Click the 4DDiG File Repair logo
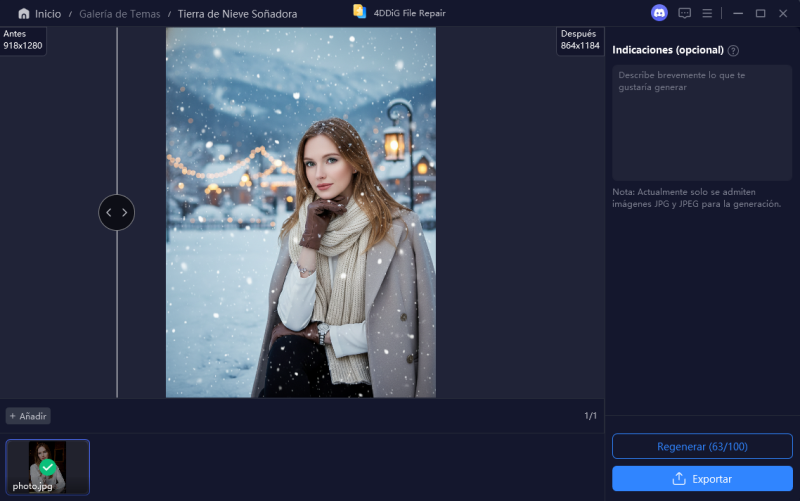 tap(360, 12)
